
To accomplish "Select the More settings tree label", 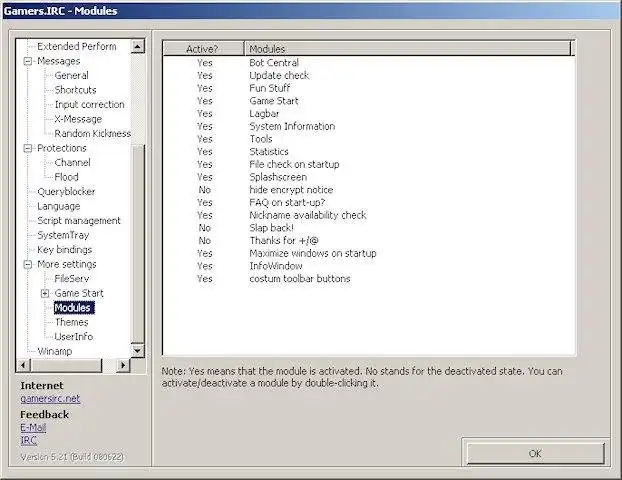I will pyautogui.click(x=67, y=265).
